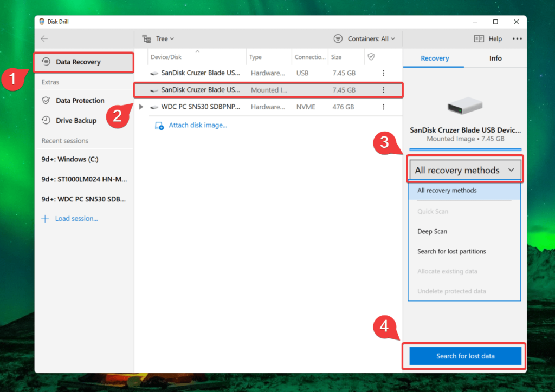The image size is (555, 392).
Task: Click the Tree view icon in the toolbar
Action: pyautogui.click(x=146, y=38)
